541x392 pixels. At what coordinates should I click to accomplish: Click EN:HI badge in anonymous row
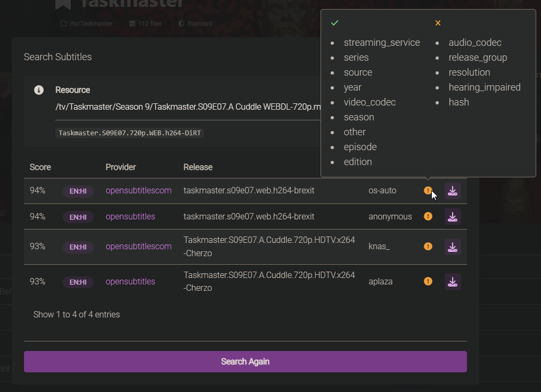(x=78, y=217)
